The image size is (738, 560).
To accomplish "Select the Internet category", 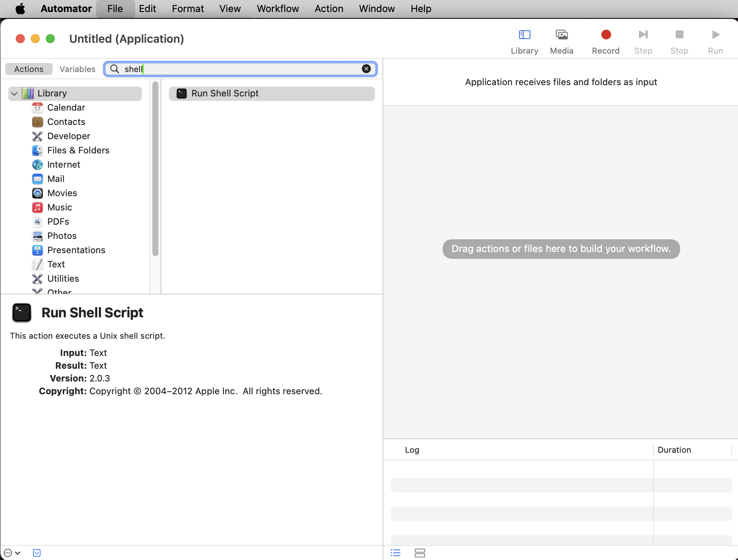I will (64, 165).
